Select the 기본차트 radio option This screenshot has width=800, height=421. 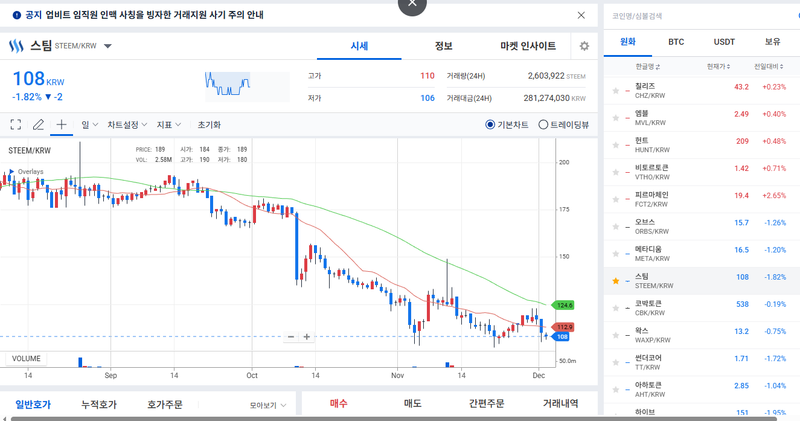490,125
